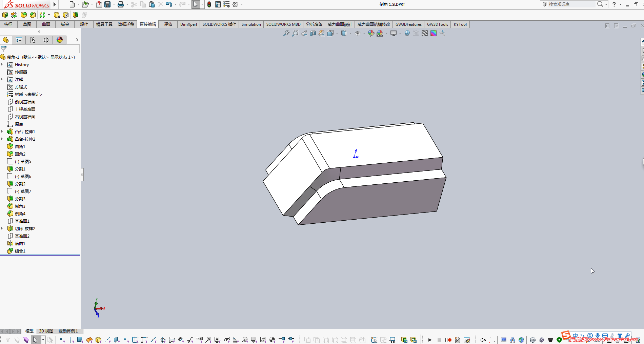The image size is (644, 344).
Task: Open the View Orientation dropdown arrow
Action: coord(337,33)
